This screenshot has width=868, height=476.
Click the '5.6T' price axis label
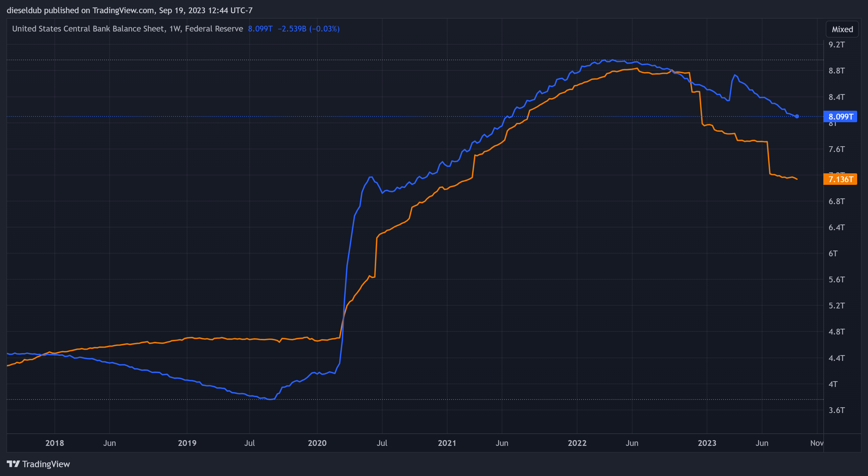836,279
